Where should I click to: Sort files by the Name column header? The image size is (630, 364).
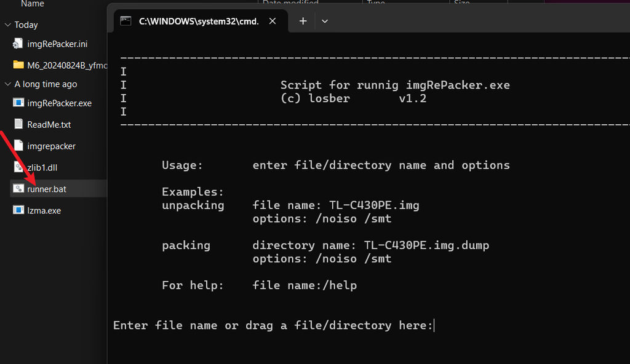[32, 4]
